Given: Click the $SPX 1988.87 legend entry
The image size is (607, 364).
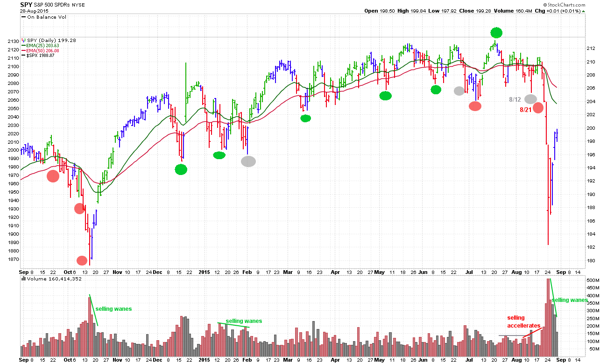Looking at the screenshot, I should pos(38,56).
